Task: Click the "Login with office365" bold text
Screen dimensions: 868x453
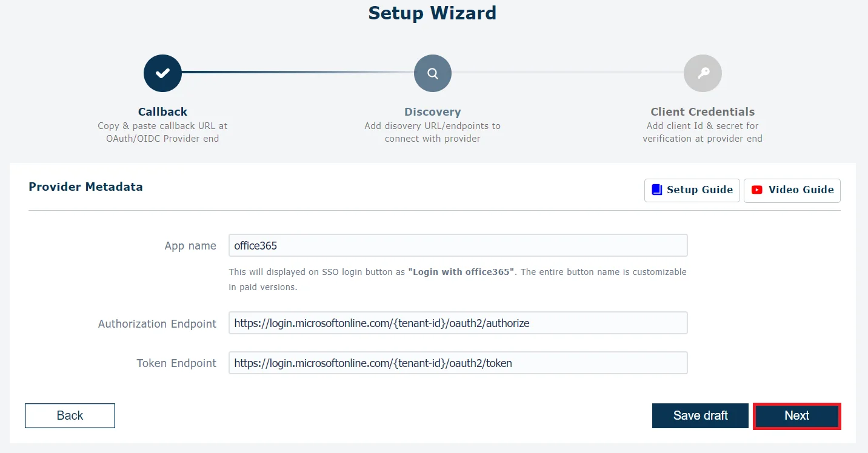Action: (x=462, y=272)
